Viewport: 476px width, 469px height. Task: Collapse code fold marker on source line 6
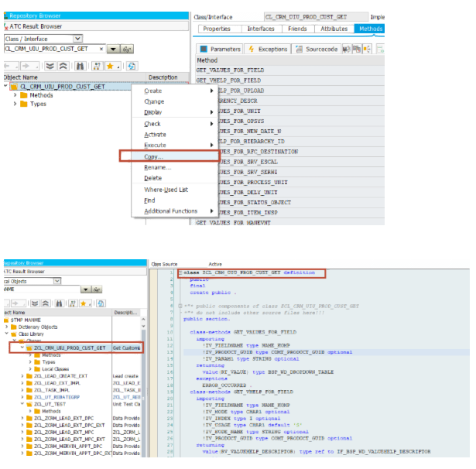pos(180,306)
